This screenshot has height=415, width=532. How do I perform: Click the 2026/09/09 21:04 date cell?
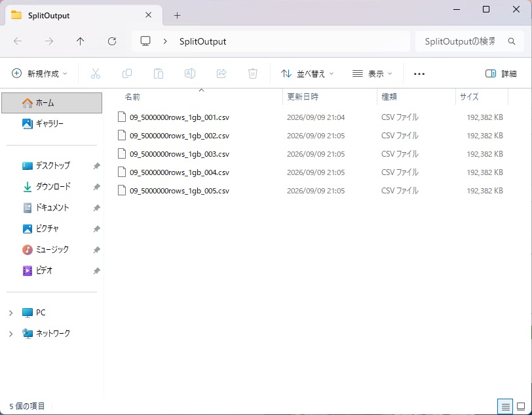(316, 117)
